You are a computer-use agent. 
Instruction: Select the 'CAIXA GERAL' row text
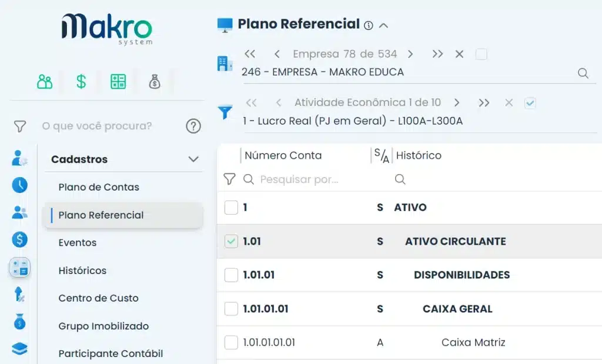click(x=457, y=309)
